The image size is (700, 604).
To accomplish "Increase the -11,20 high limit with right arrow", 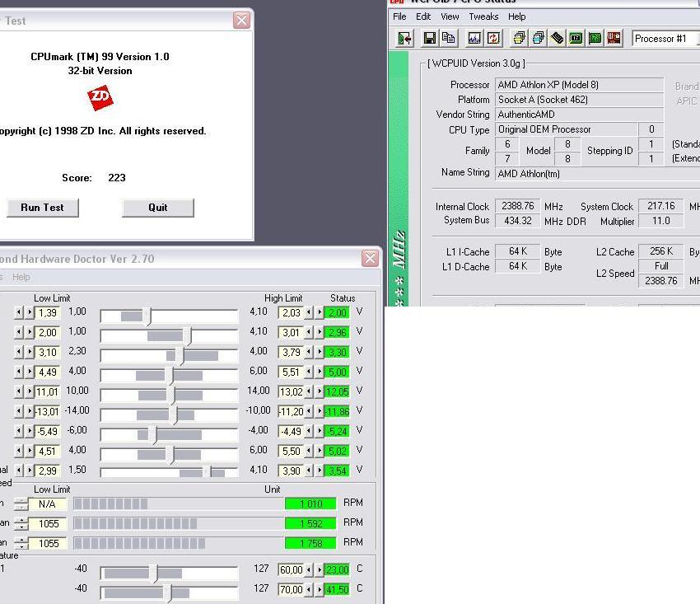I will click(x=320, y=411).
